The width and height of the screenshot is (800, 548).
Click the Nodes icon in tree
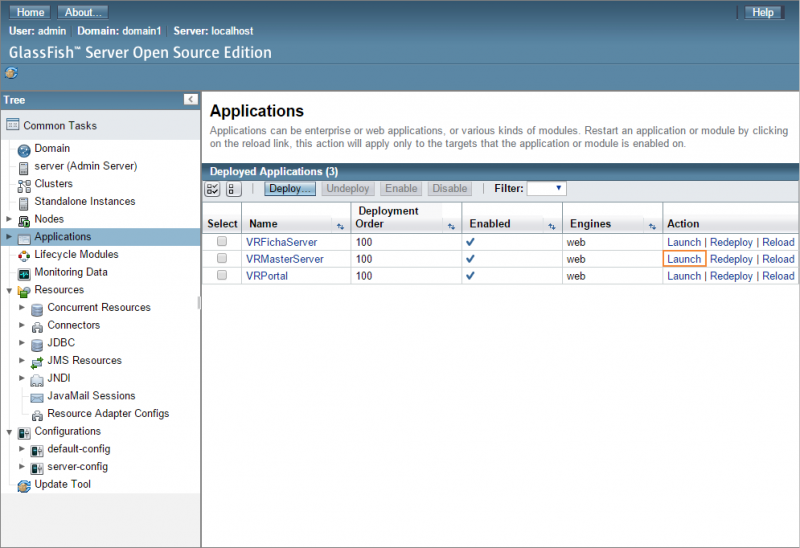point(24,220)
